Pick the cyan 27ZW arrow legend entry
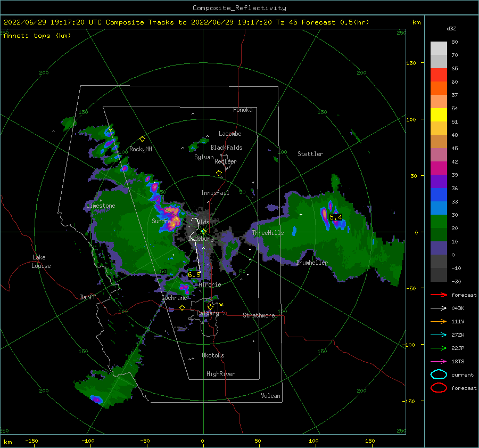This screenshot has height=448, width=479. (439, 335)
